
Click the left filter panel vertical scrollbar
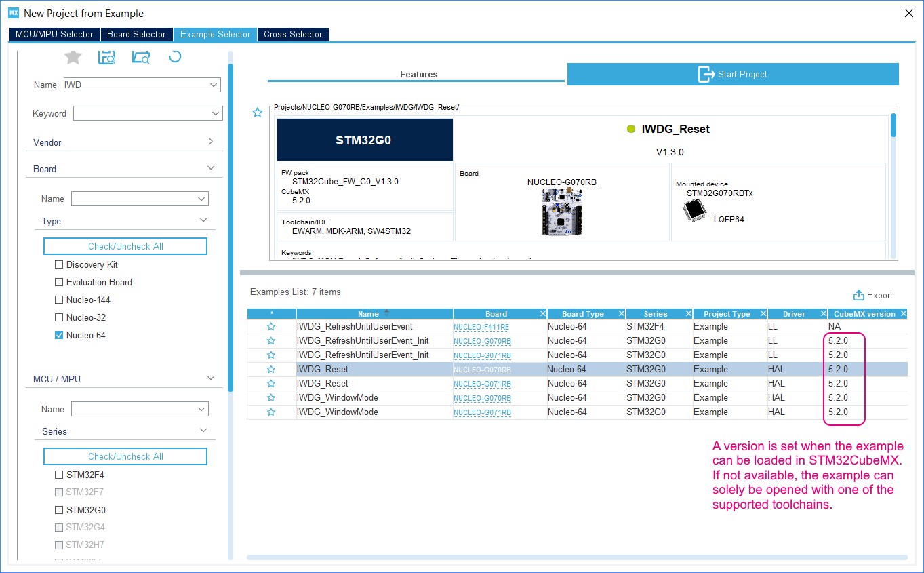(x=230, y=227)
